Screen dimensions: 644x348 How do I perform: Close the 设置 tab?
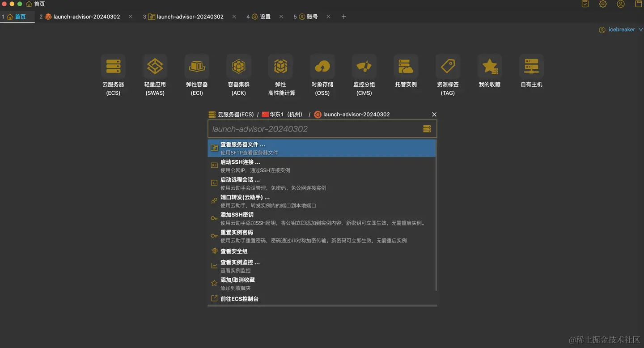281,17
